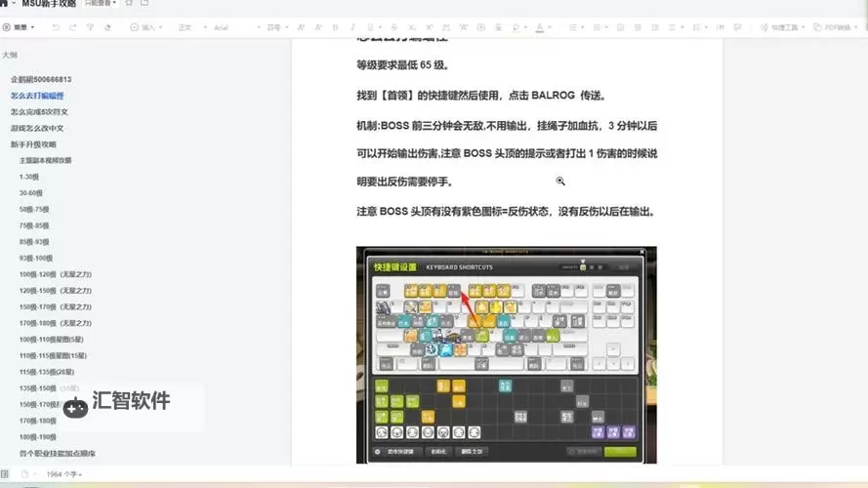Image resolution: width=868 pixels, height=488 pixels.
Task: Select the Format Painter tool
Action: point(90,27)
